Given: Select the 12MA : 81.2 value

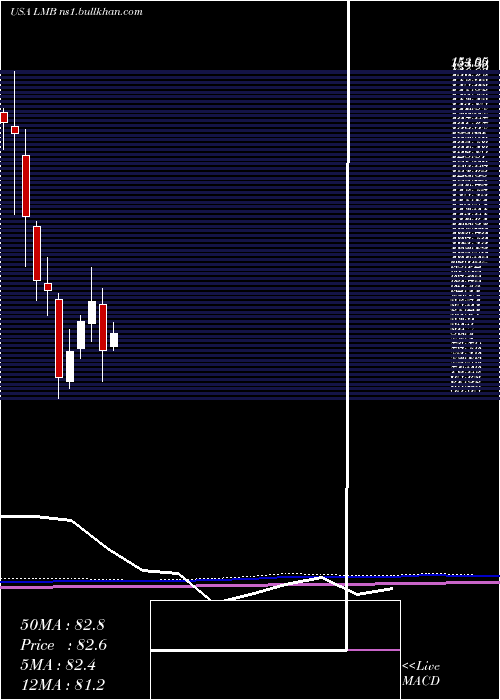Looking at the screenshot, I should click(62, 685).
